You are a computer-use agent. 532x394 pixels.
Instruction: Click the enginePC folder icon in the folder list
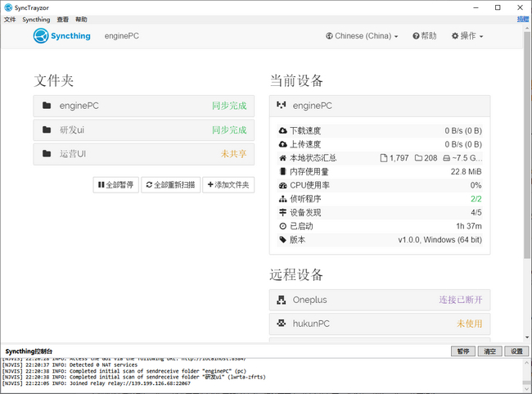pos(47,106)
